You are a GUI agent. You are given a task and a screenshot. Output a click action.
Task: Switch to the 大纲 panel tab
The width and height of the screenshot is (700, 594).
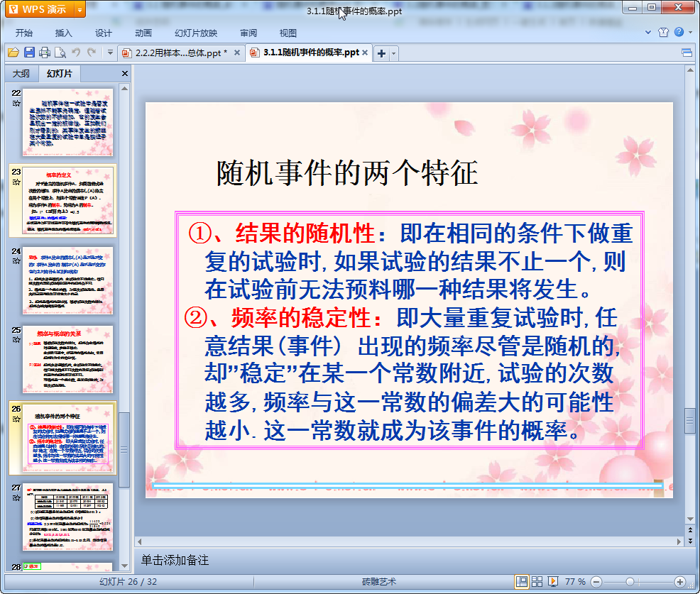pos(21,74)
